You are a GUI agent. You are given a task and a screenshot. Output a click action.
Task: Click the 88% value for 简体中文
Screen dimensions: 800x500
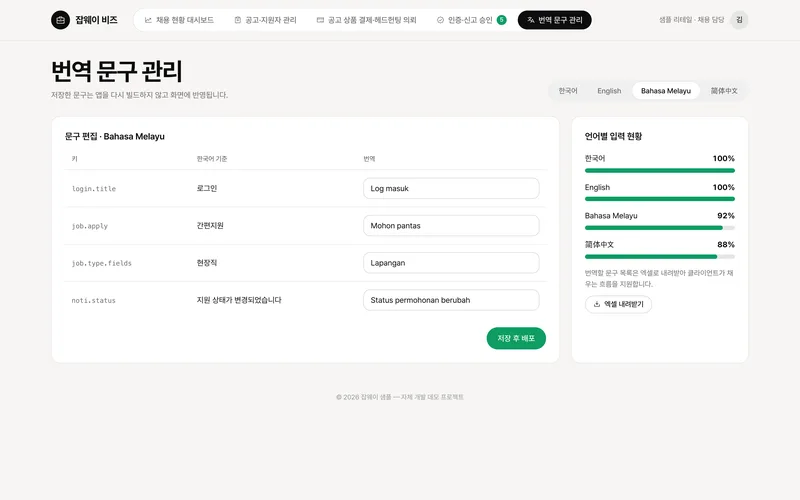click(726, 244)
